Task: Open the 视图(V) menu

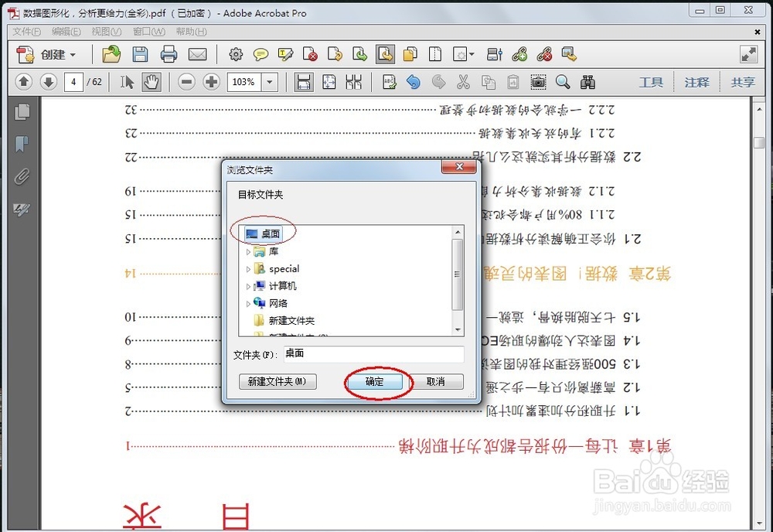Action: pyautogui.click(x=107, y=32)
